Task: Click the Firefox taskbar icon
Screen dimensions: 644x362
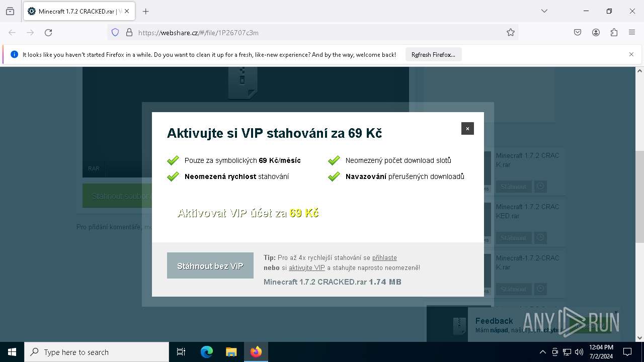Action: tap(256, 352)
